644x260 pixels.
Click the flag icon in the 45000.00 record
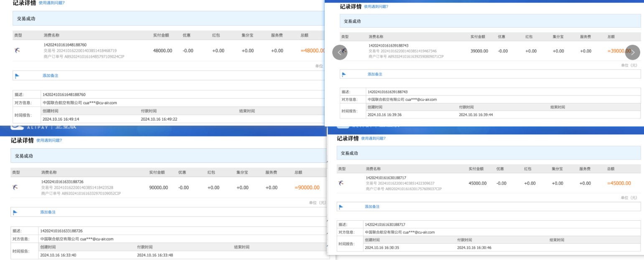(341, 207)
